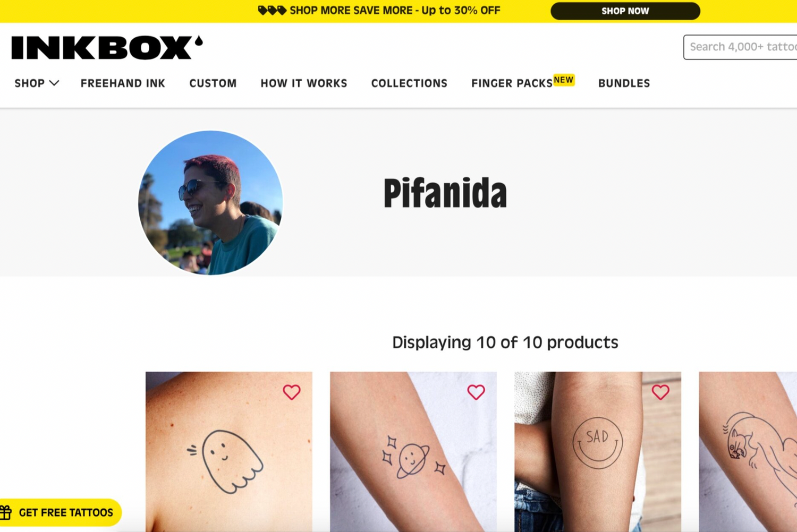Toggle heart on the Saturn planet tattoo
This screenshot has width=797, height=532.
[476, 392]
